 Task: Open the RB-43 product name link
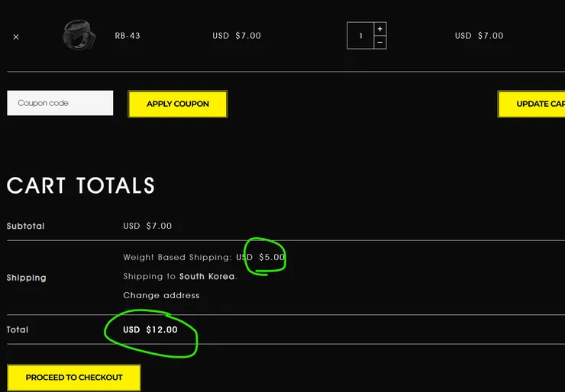tap(128, 36)
